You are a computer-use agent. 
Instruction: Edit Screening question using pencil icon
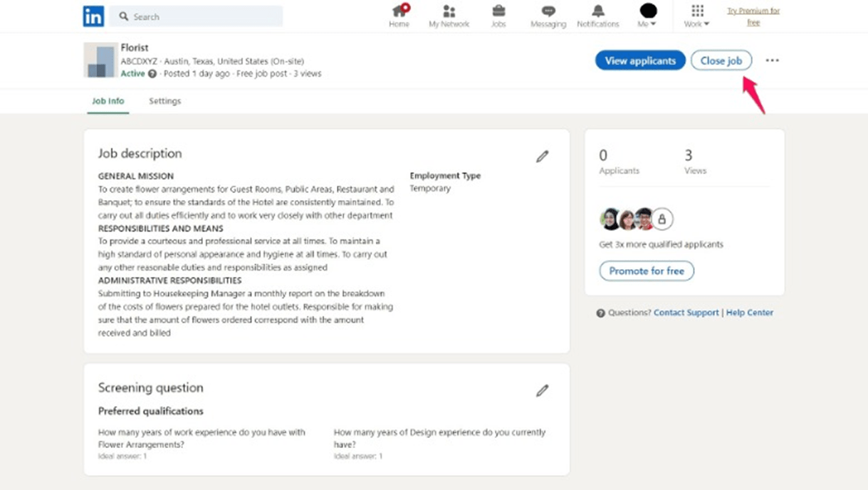click(x=543, y=390)
